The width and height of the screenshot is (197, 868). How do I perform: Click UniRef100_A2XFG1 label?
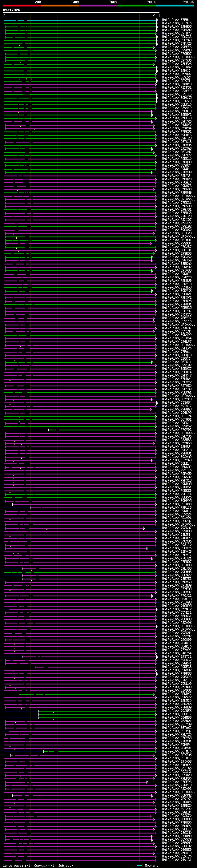[x=177, y=88]
